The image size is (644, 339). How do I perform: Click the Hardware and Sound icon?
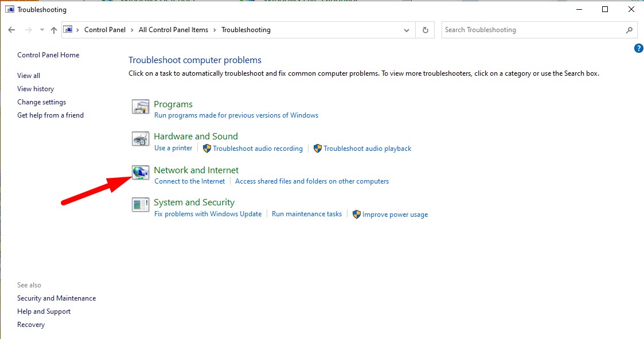[x=140, y=139]
